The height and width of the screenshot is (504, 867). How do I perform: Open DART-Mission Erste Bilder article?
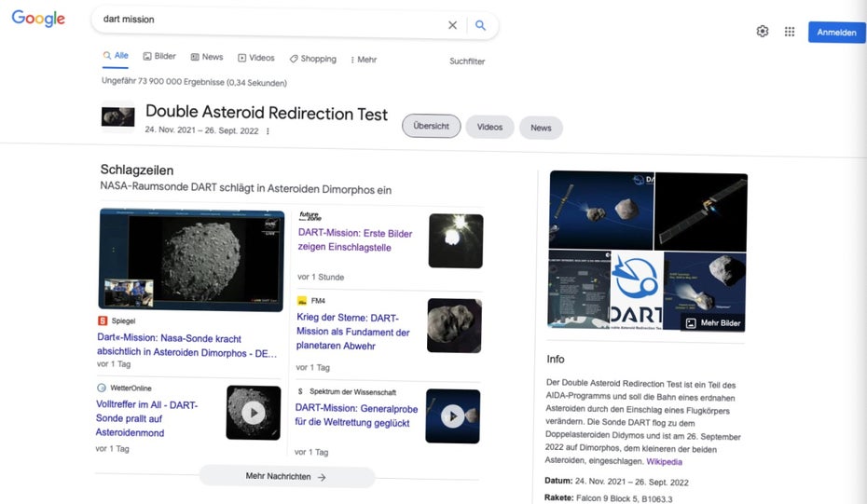coord(355,240)
